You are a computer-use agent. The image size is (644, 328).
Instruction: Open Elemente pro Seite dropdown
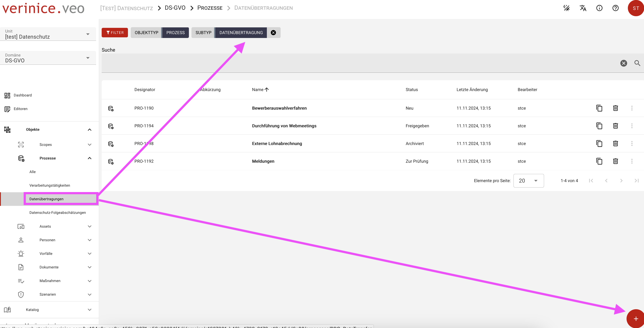(x=528, y=181)
